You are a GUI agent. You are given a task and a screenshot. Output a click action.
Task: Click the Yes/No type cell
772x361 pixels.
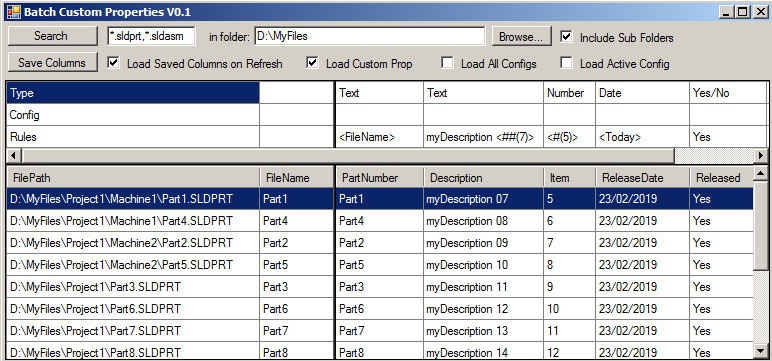point(728,93)
